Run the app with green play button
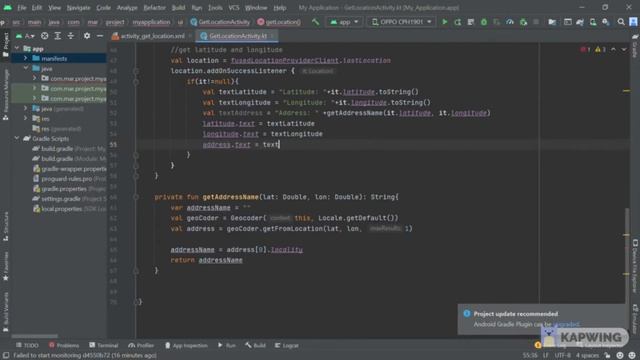Image resolution: width=640 pixels, height=360 pixels. tap(444, 22)
